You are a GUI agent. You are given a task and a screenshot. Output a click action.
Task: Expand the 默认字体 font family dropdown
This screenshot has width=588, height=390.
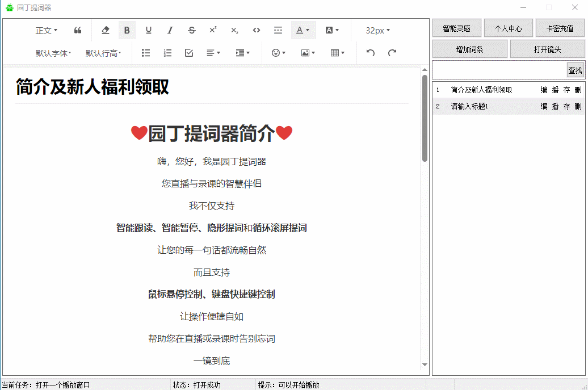click(53, 53)
